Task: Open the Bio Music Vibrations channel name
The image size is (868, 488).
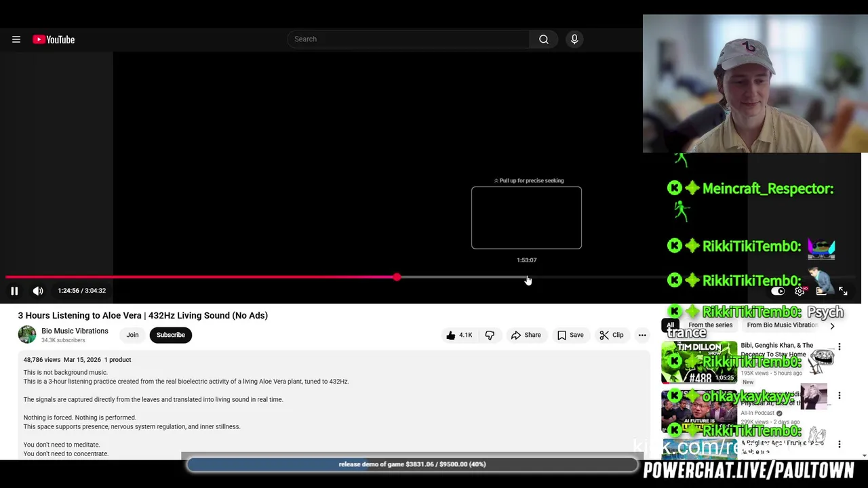Action: 75,331
